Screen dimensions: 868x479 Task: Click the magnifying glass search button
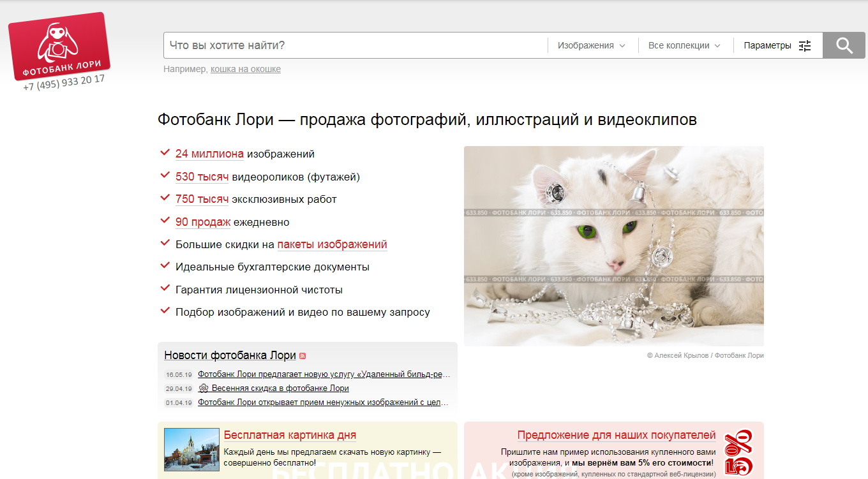(x=844, y=45)
